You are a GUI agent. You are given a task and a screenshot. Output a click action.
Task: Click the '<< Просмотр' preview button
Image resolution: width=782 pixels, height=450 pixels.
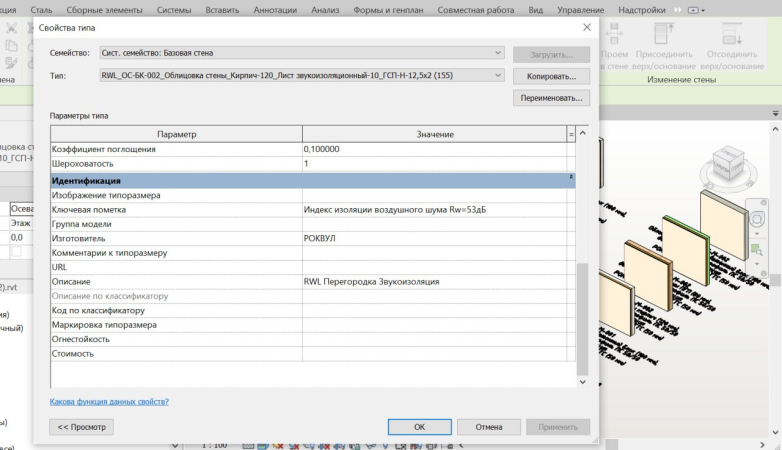coord(82,427)
